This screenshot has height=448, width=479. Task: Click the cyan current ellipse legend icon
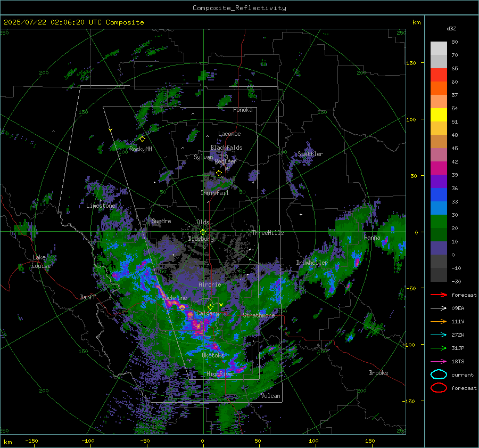[439, 374]
